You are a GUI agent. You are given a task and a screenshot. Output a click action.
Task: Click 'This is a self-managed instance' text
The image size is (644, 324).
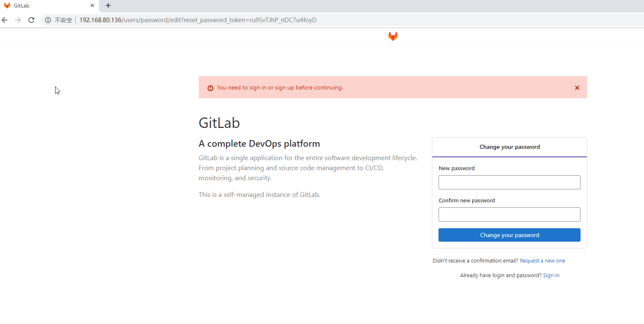(259, 194)
